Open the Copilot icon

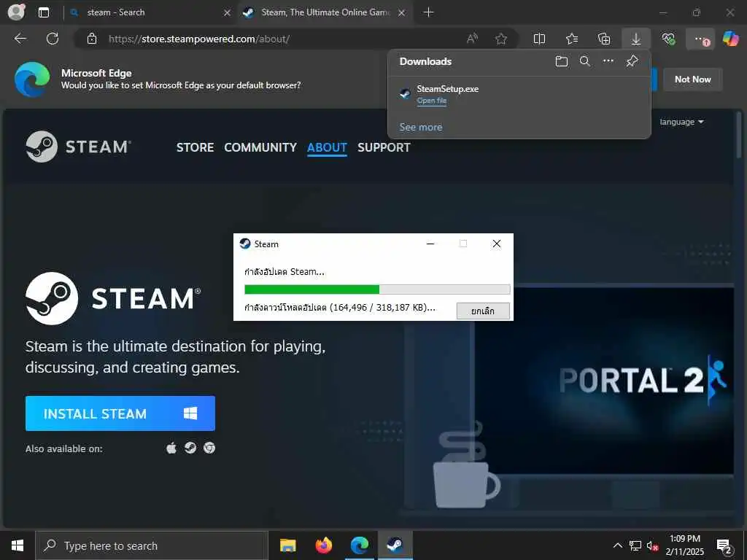pos(730,39)
